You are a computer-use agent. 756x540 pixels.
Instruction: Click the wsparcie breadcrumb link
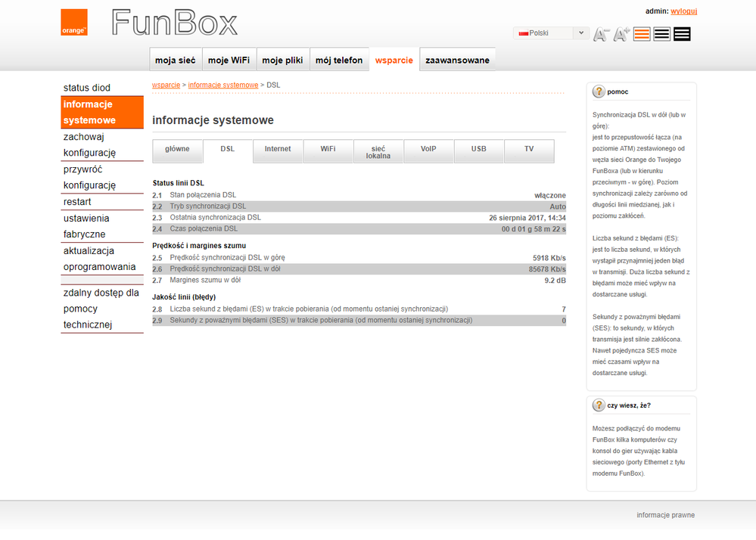[166, 85]
